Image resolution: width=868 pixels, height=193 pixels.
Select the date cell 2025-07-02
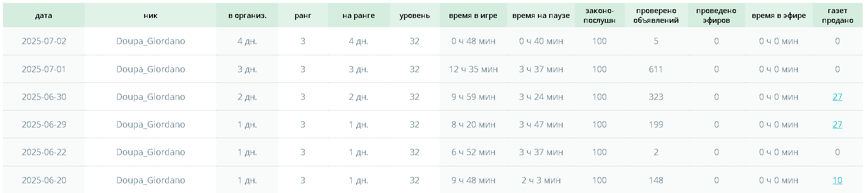44,41
